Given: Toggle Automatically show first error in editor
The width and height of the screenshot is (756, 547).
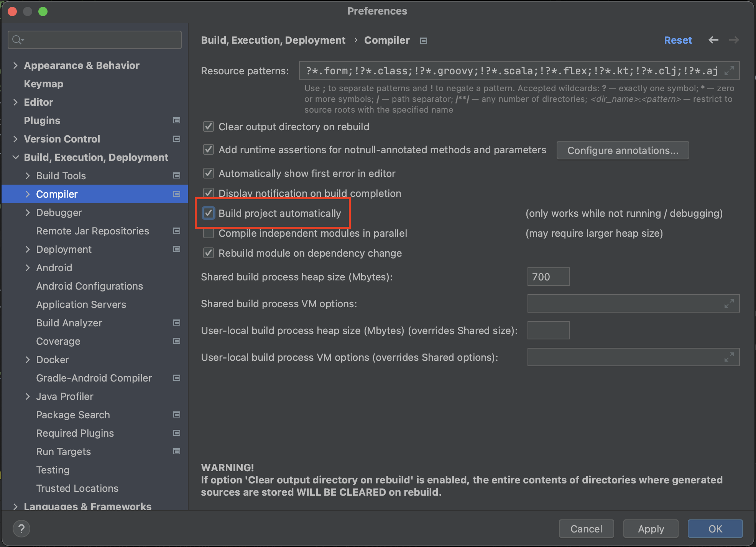Looking at the screenshot, I should tap(209, 173).
